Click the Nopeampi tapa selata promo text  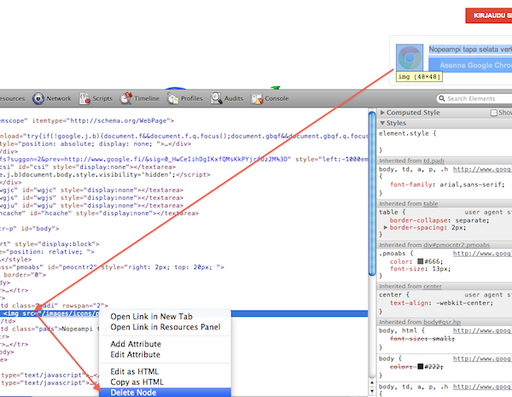coord(470,49)
